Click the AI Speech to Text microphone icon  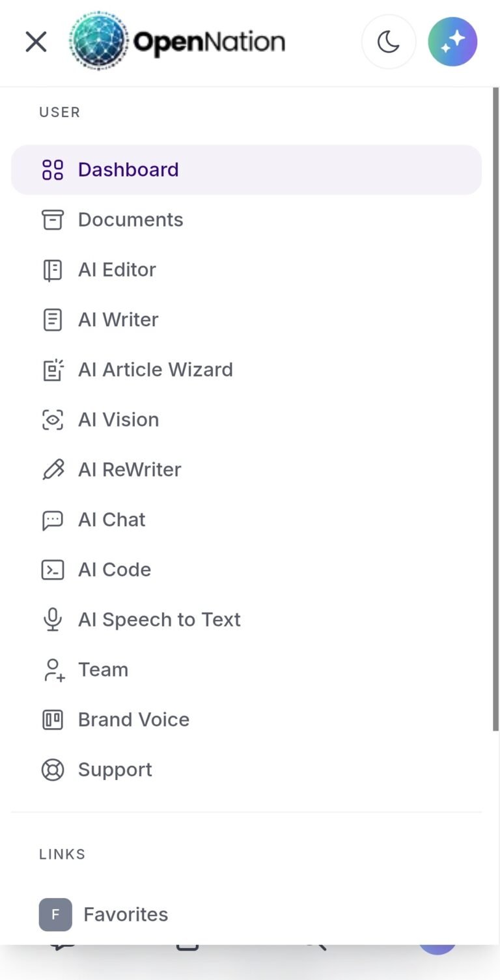pos(53,620)
